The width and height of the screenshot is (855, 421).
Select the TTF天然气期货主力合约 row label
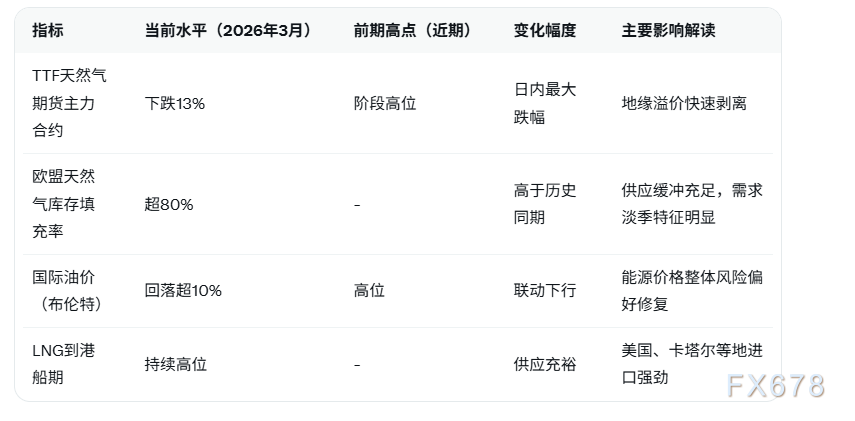(69, 103)
